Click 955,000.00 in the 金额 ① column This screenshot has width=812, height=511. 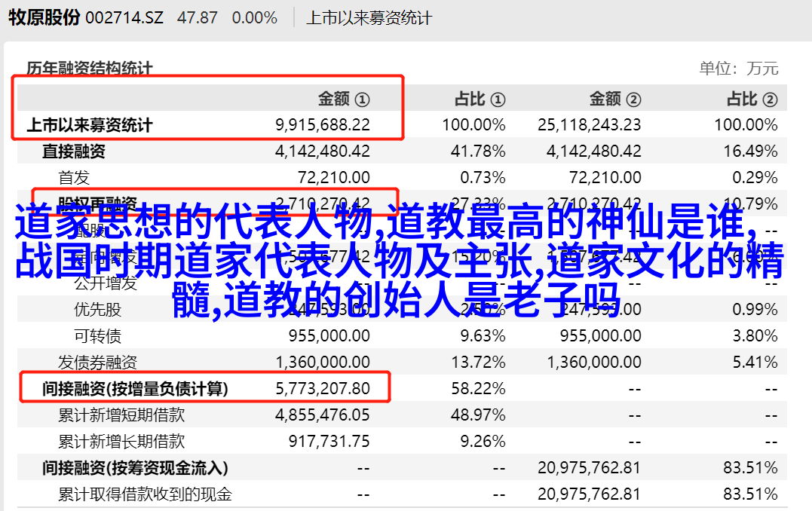329,336
